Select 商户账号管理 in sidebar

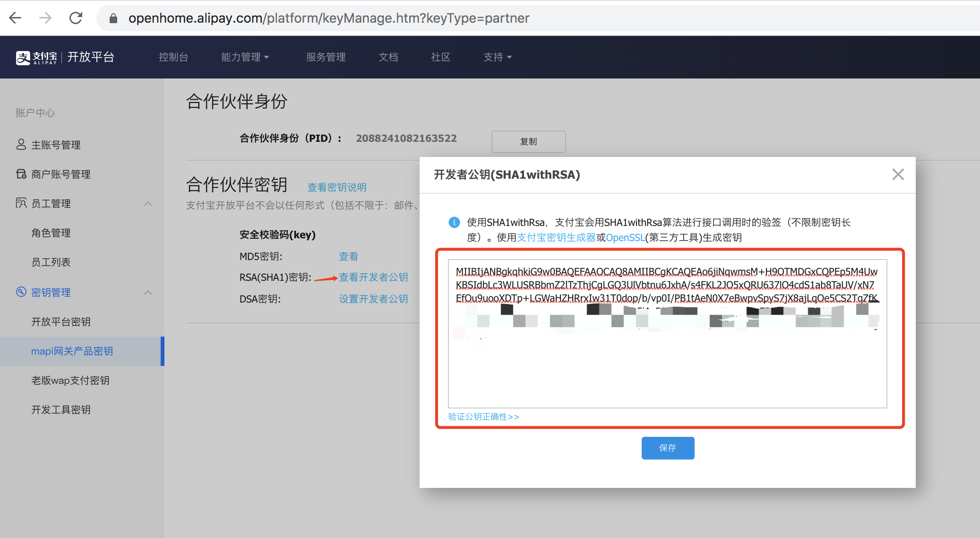point(61,174)
